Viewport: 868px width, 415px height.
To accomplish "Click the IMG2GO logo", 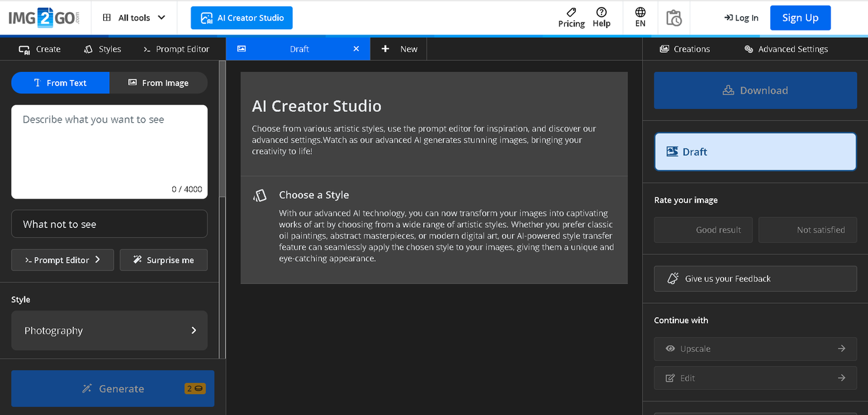I will pos(44,18).
